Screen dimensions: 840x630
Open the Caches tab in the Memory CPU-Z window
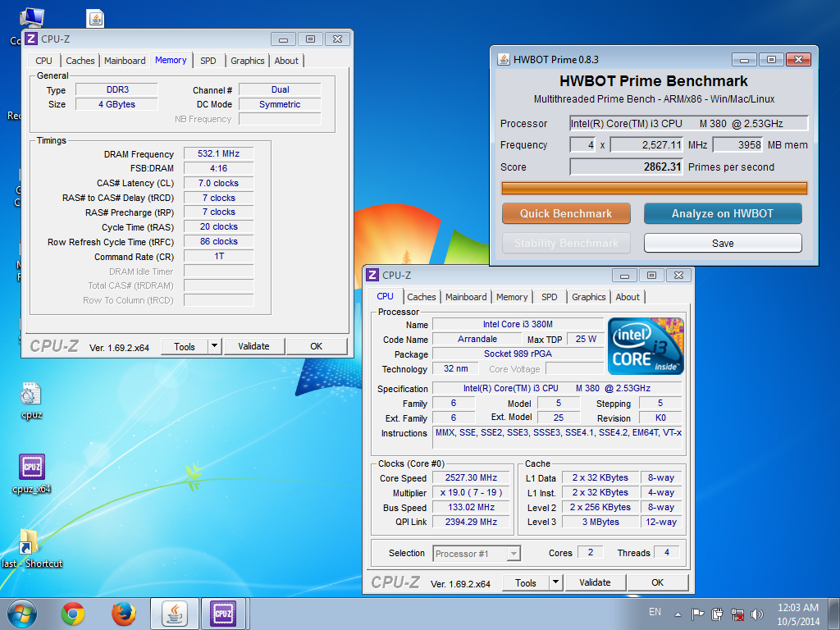pos(80,61)
